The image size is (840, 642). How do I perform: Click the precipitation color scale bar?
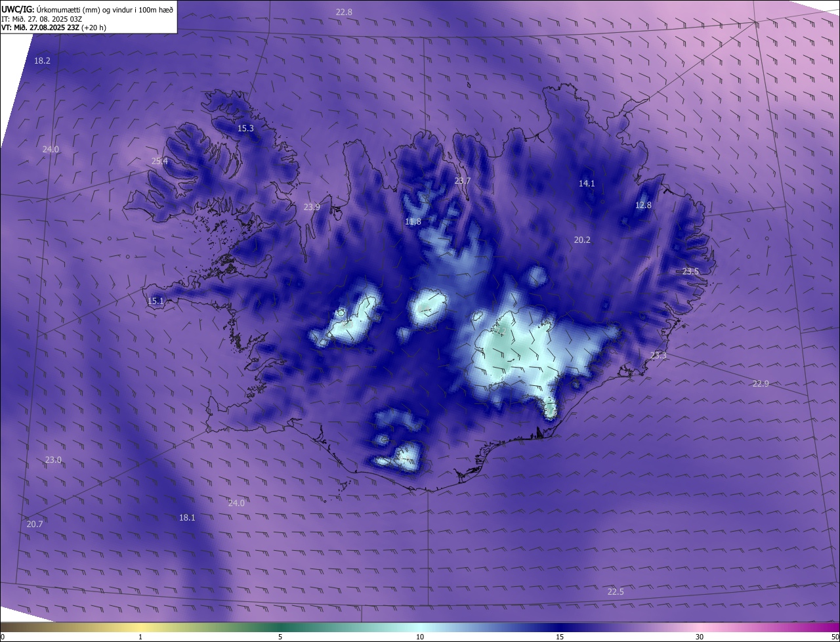420,627
